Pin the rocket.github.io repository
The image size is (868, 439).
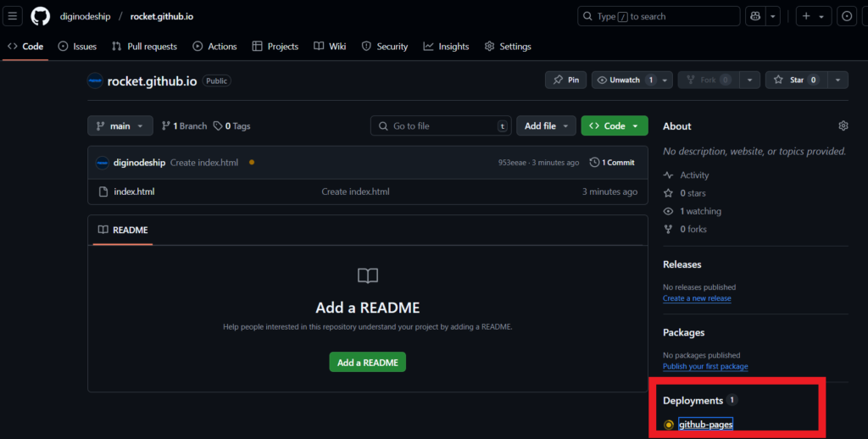pos(565,80)
